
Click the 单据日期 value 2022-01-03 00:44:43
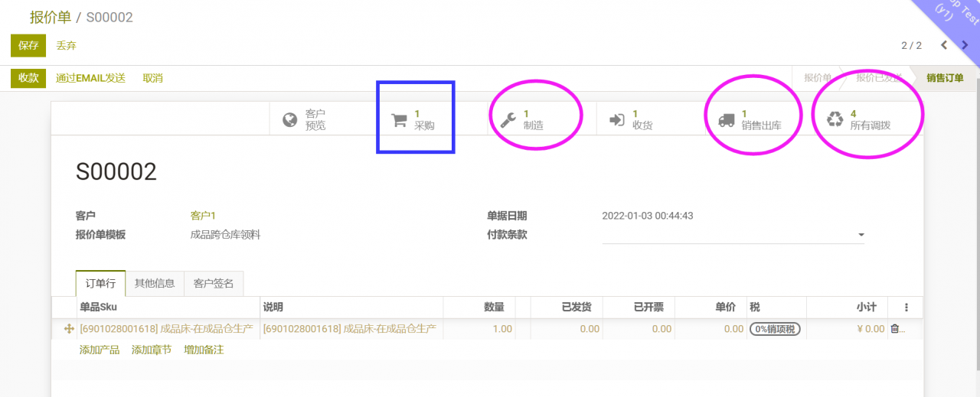pyautogui.click(x=648, y=216)
